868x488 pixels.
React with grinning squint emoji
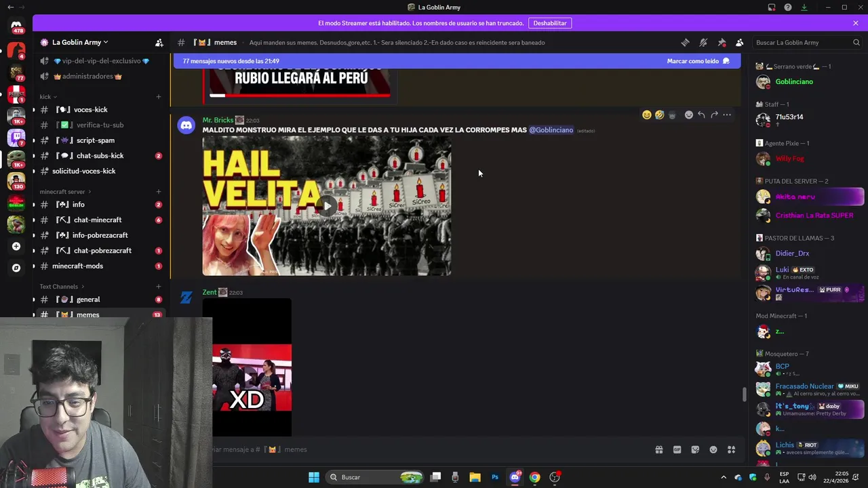(x=646, y=115)
